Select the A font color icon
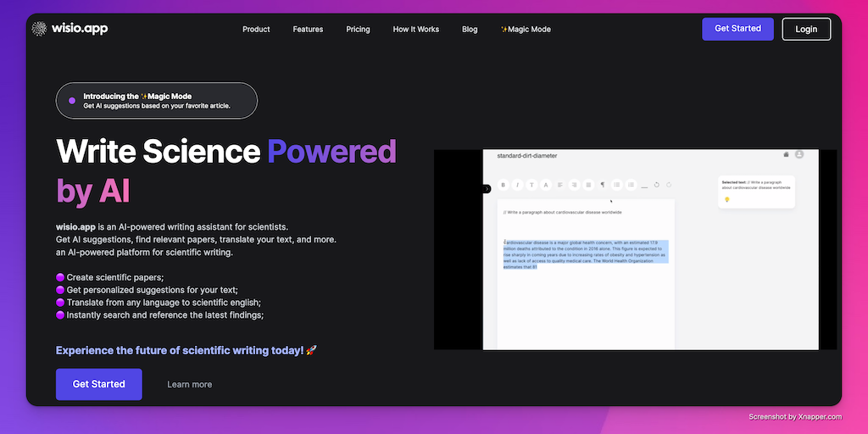Screen dimensions: 868x434 coord(546,185)
